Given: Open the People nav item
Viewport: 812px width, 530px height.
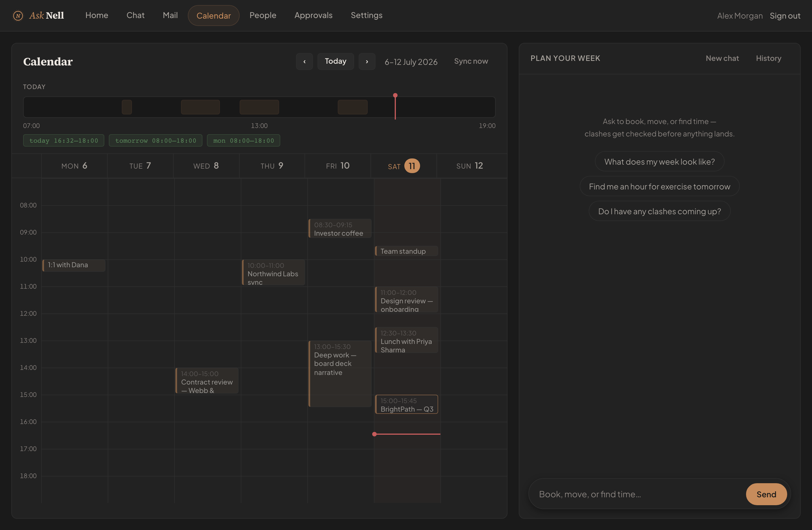Looking at the screenshot, I should coord(263,15).
